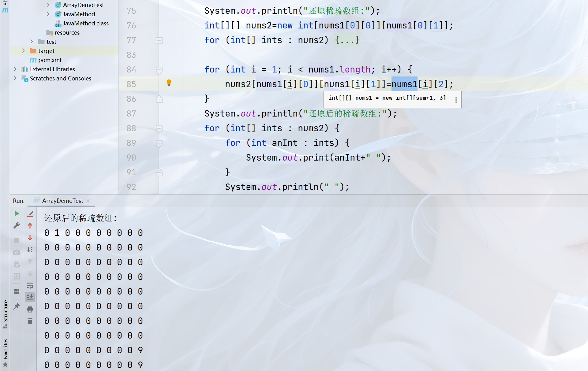The height and width of the screenshot is (371, 588).
Task: Select the ArrayDemoTest run tab
Action: tap(62, 201)
